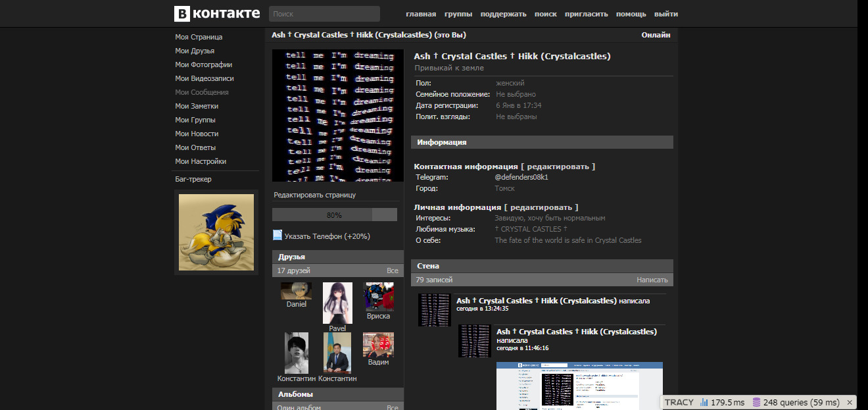Click the phone icon beside Указать Телефон
This screenshot has width=868, height=410.
pyautogui.click(x=277, y=236)
